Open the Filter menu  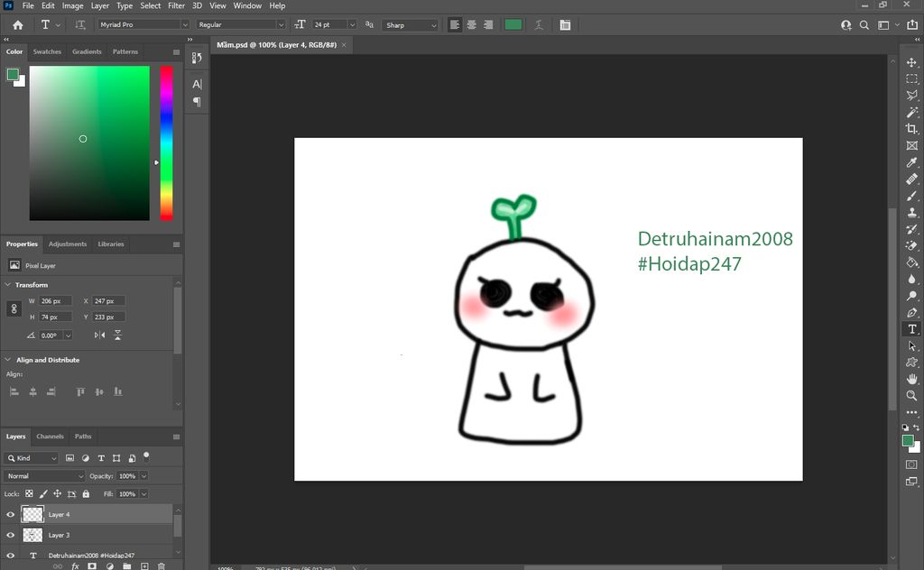176,5
